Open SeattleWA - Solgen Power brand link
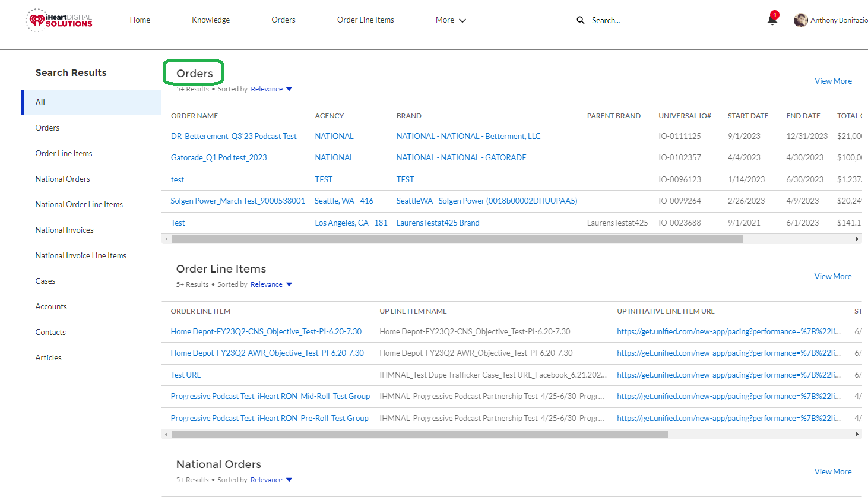This screenshot has width=868, height=500. pyautogui.click(x=487, y=201)
